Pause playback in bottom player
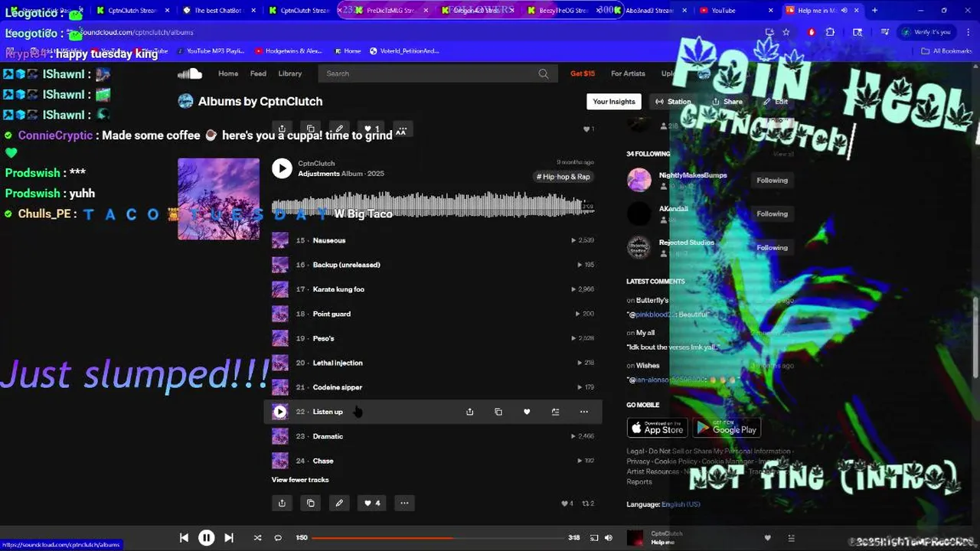This screenshot has width=980, height=551. tap(207, 538)
